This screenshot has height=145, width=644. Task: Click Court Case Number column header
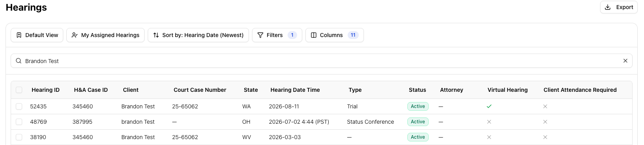(200, 90)
